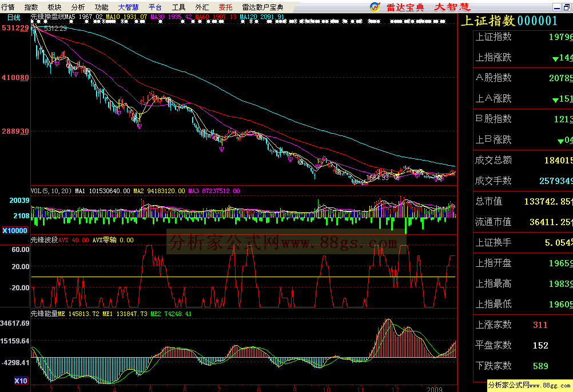Click the 上证指数 row in quote panel

tap(524, 37)
